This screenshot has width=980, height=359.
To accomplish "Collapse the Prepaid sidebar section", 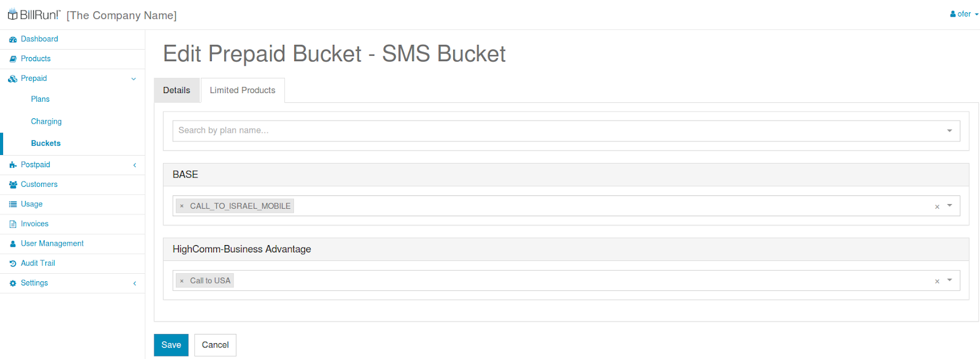I will [x=134, y=78].
